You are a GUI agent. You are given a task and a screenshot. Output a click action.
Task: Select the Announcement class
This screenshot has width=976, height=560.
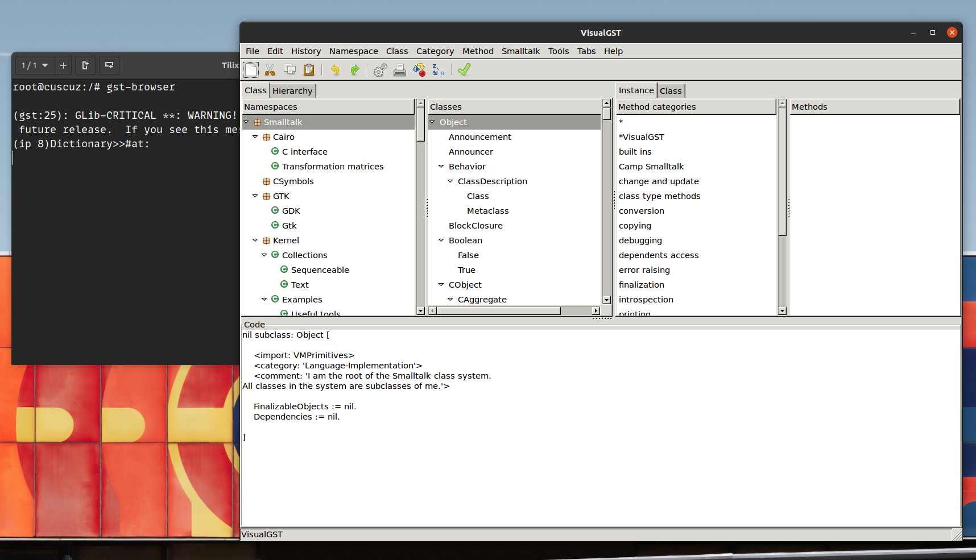click(x=480, y=137)
